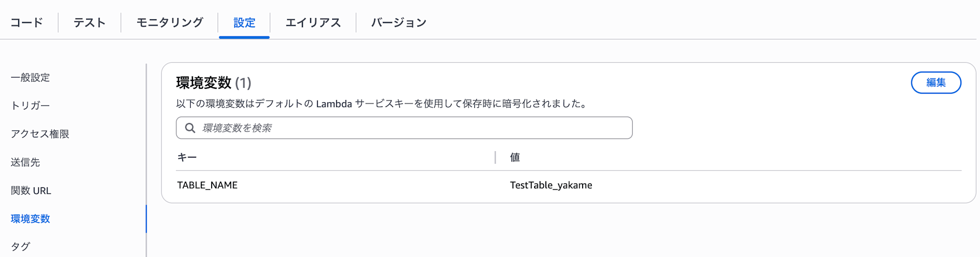
Task: Click the 値 column header
Action: (x=515, y=157)
